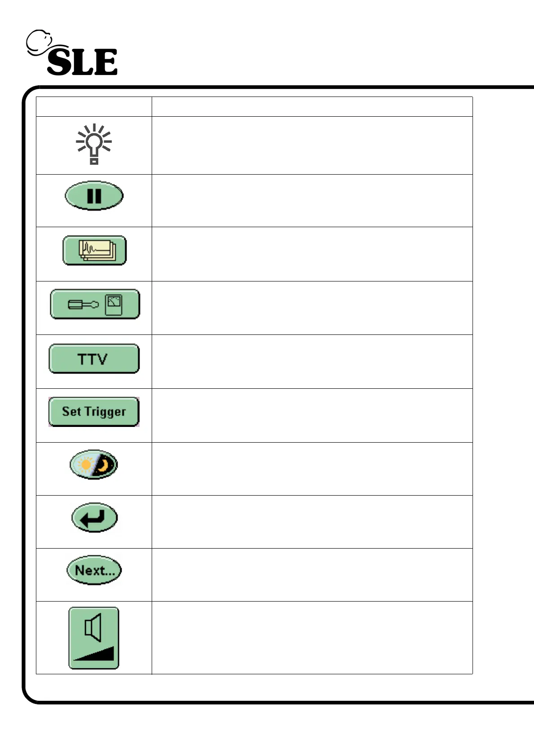Click the Next... oval button

pos(94,571)
